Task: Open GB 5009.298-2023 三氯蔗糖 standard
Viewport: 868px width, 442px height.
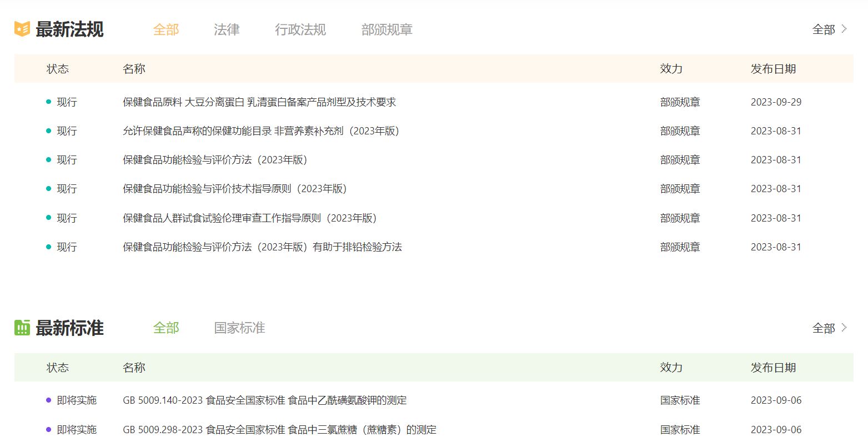Action: pos(279,430)
